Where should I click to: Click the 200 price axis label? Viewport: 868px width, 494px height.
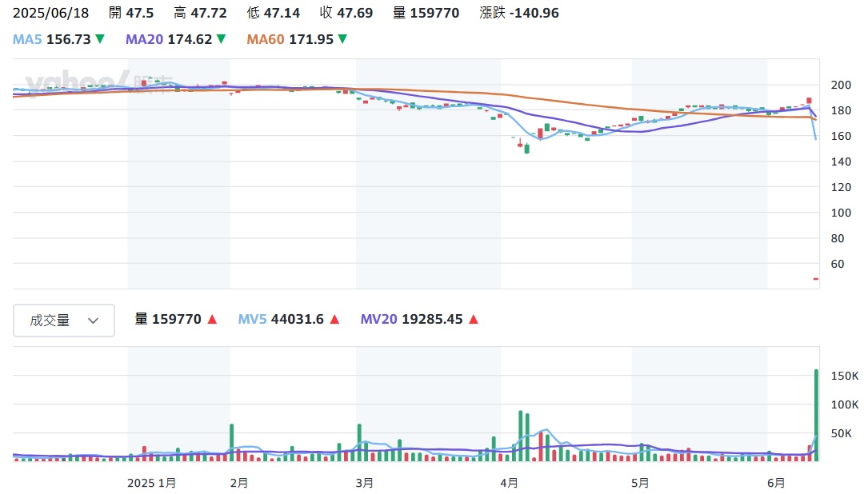coord(841,86)
